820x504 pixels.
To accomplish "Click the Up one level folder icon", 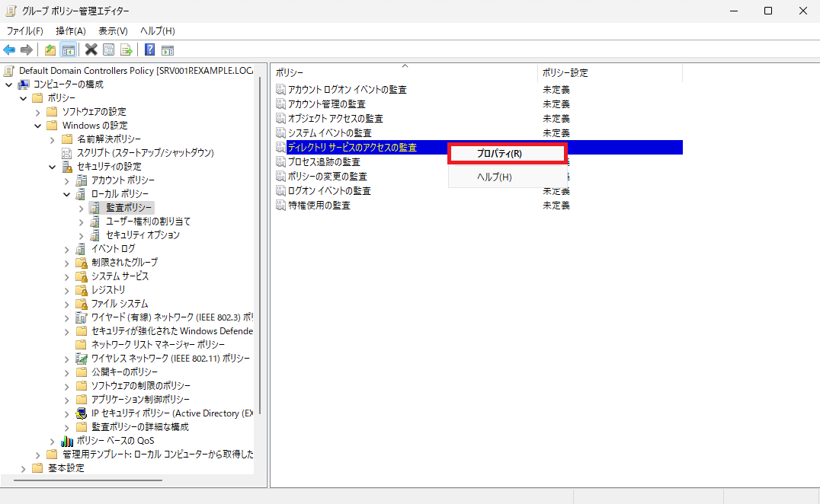I will tap(50, 49).
